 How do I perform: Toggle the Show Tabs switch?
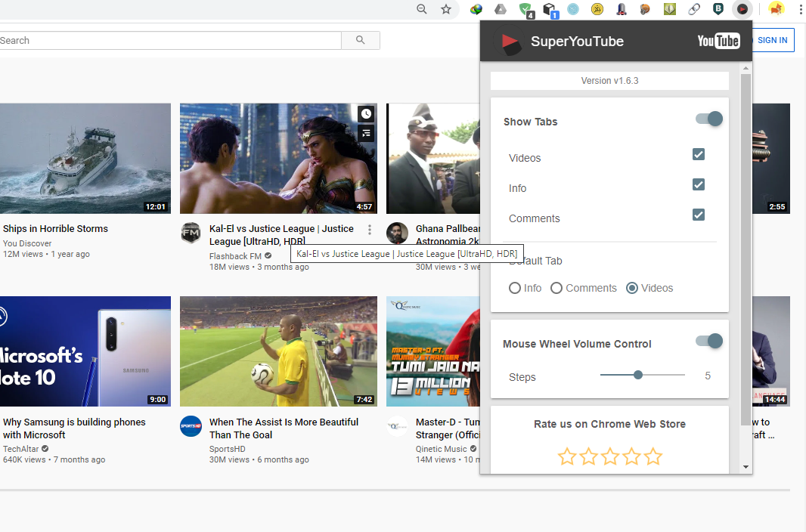point(709,119)
